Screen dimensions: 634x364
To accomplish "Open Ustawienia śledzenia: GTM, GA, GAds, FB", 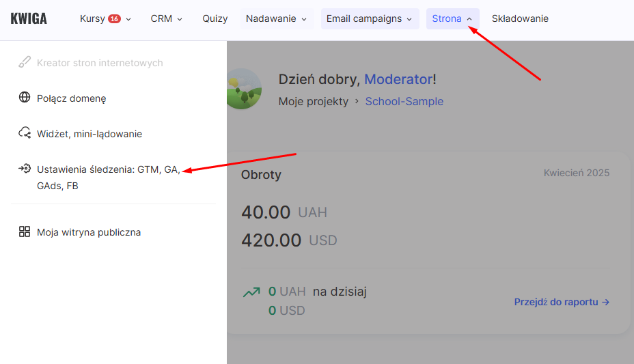I will click(x=109, y=178).
